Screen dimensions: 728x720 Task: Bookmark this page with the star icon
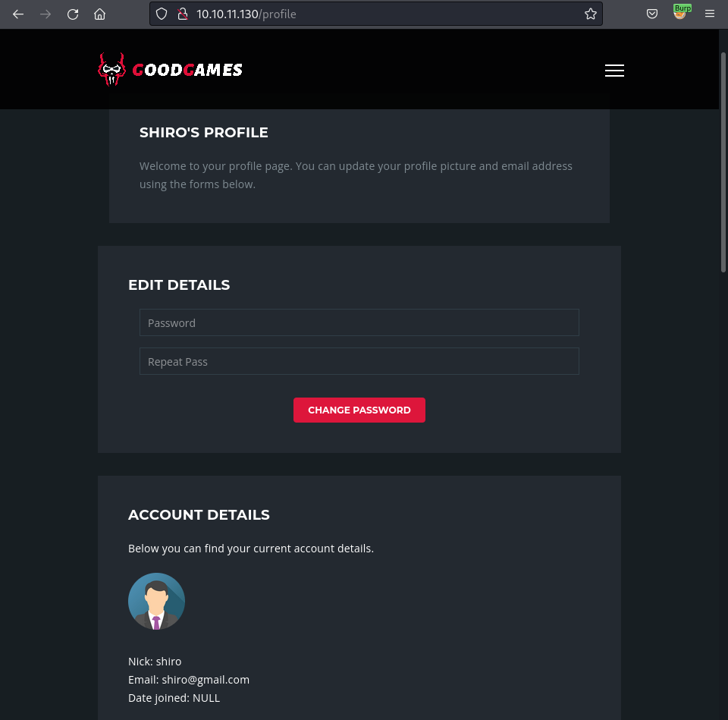point(590,14)
